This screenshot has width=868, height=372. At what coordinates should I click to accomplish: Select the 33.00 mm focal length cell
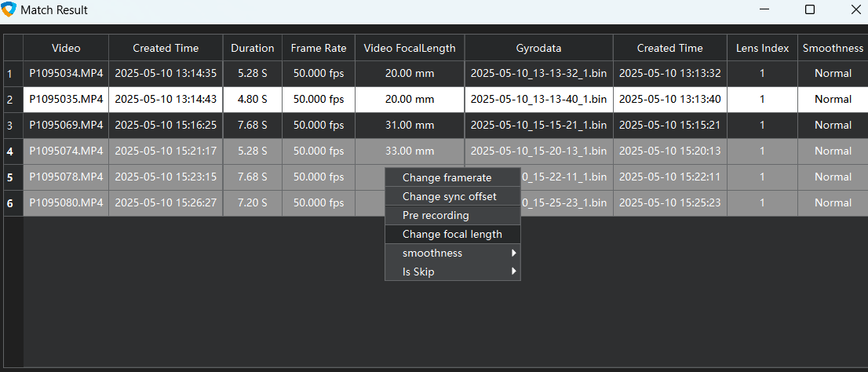[410, 151]
